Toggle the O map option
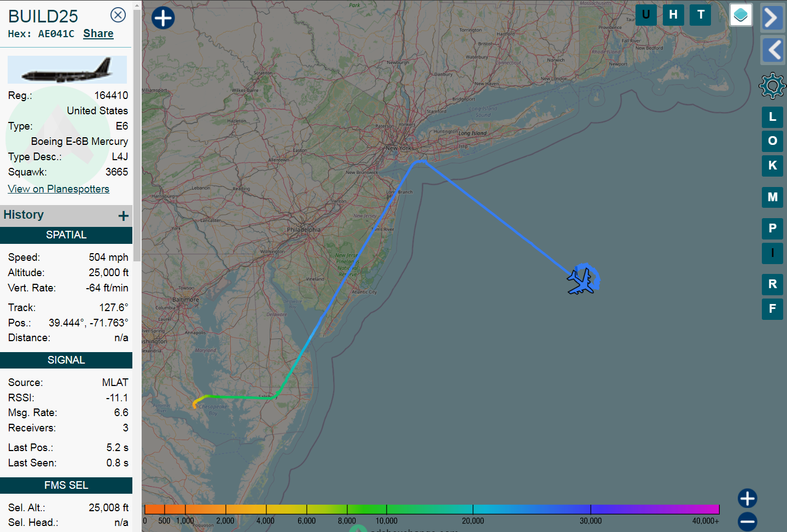This screenshot has height=532, width=787. [772, 141]
